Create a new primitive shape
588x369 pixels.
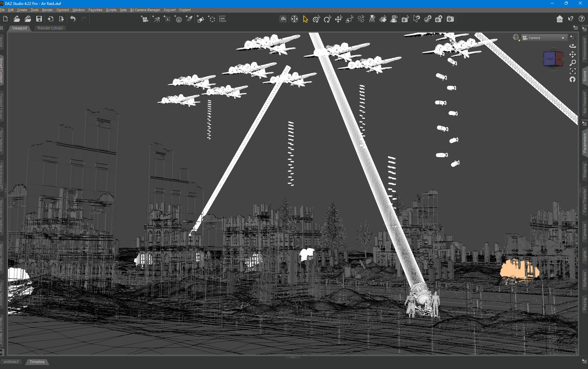click(x=200, y=19)
